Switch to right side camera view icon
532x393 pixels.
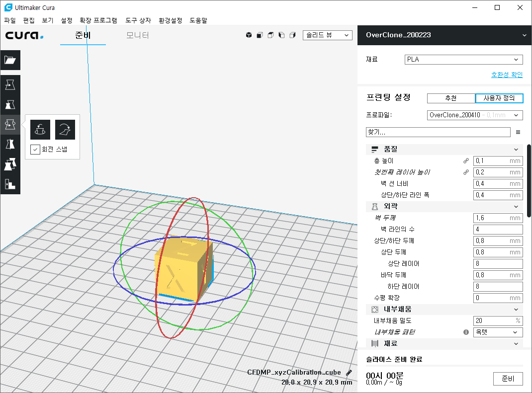pos(292,35)
